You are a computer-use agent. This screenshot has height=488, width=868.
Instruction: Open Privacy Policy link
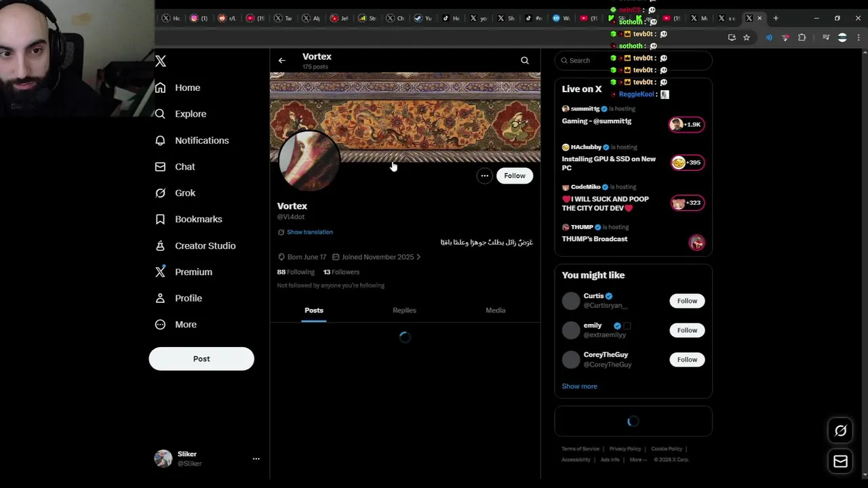tap(625, 449)
